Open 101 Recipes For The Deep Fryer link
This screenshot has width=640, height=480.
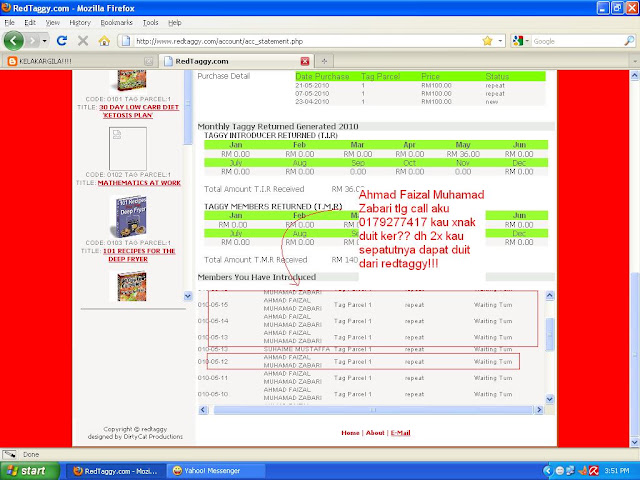pyautogui.click(x=139, y=255)
